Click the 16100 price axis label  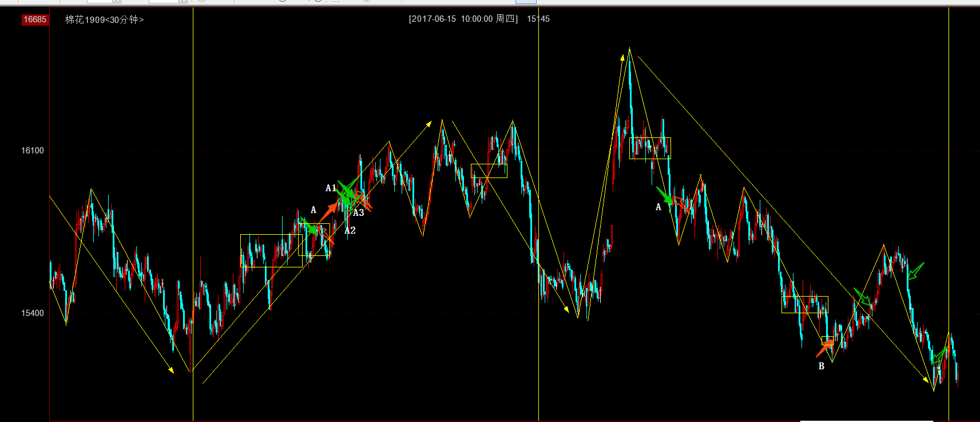(33, 151)
